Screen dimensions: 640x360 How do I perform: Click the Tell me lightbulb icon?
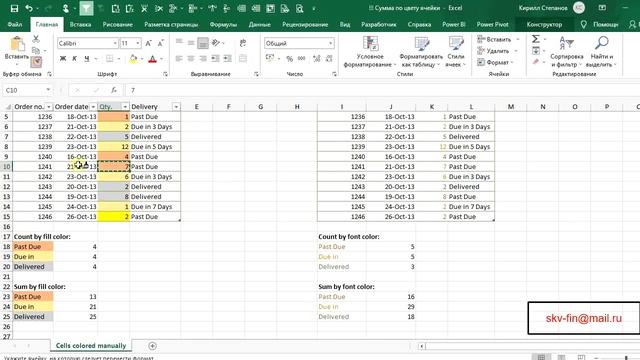tap(584, 24)
